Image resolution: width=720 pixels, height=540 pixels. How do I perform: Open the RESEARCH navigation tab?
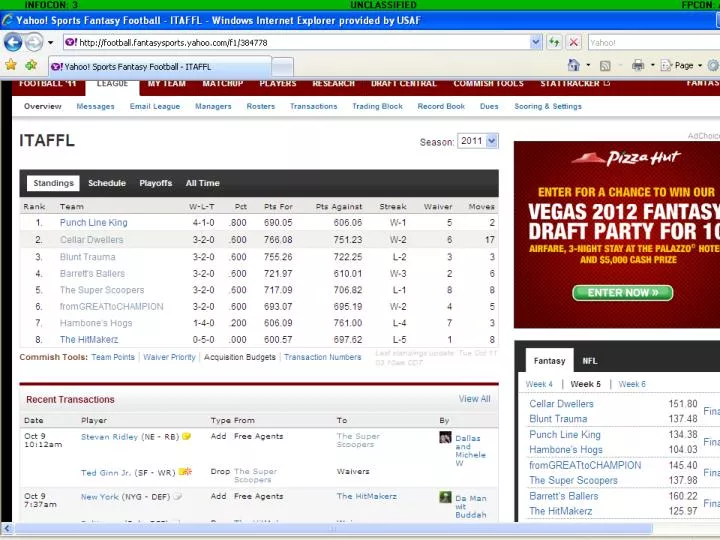[x=333, y=84]
